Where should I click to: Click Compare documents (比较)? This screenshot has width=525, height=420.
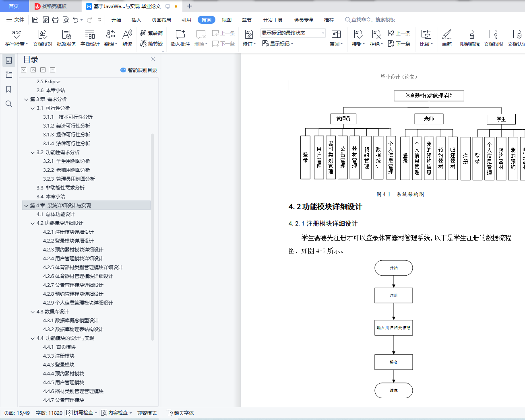[x=426, y=38]
